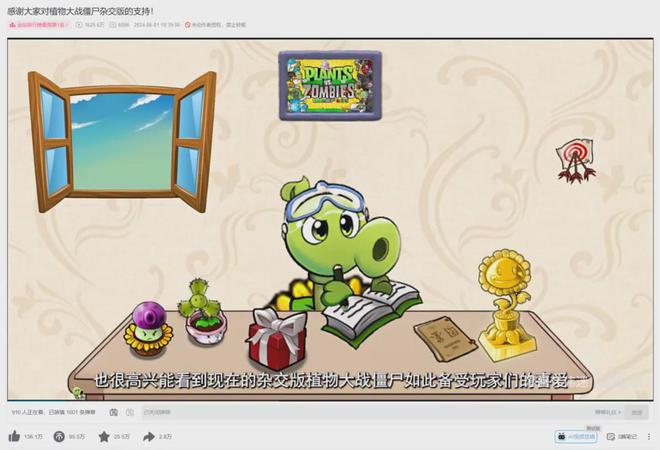Screen dimensions: 660x450
Task: Click the pink trending rank badge
Action: click(38, 25)
